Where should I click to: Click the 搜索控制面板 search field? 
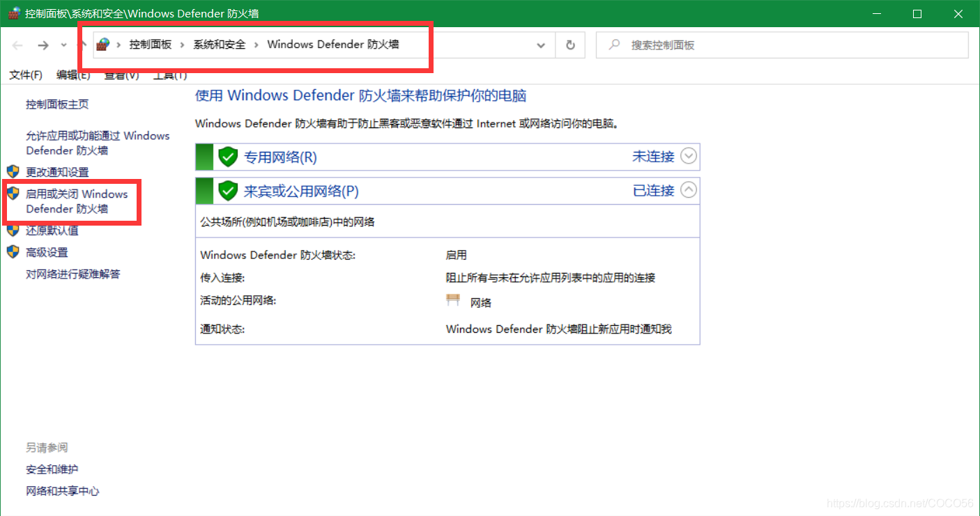[782, 45]
